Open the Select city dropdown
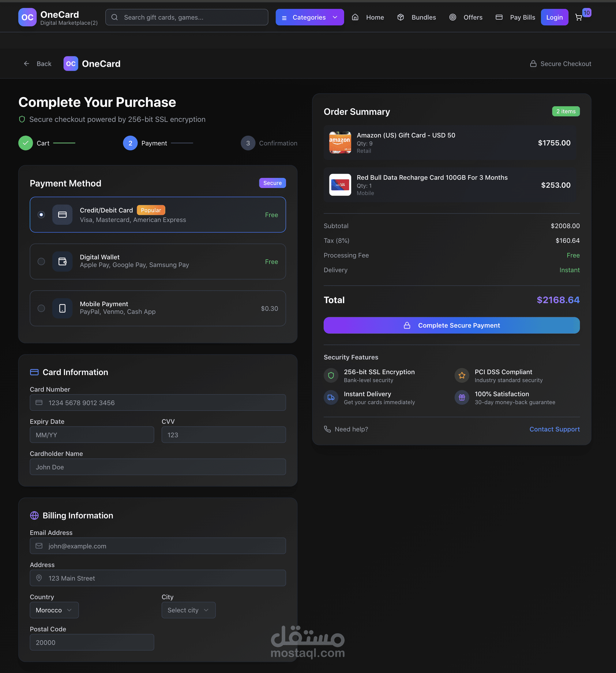The height and width of the screenshot is (673, 616). point(188,610)
